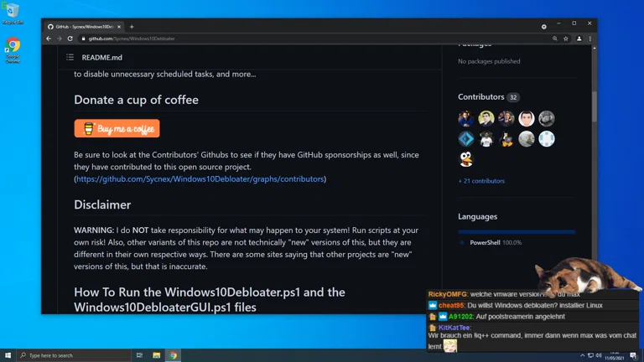Open the white-blue identicon contributor avatar
644x362 pixels.
tap(546, 139)
